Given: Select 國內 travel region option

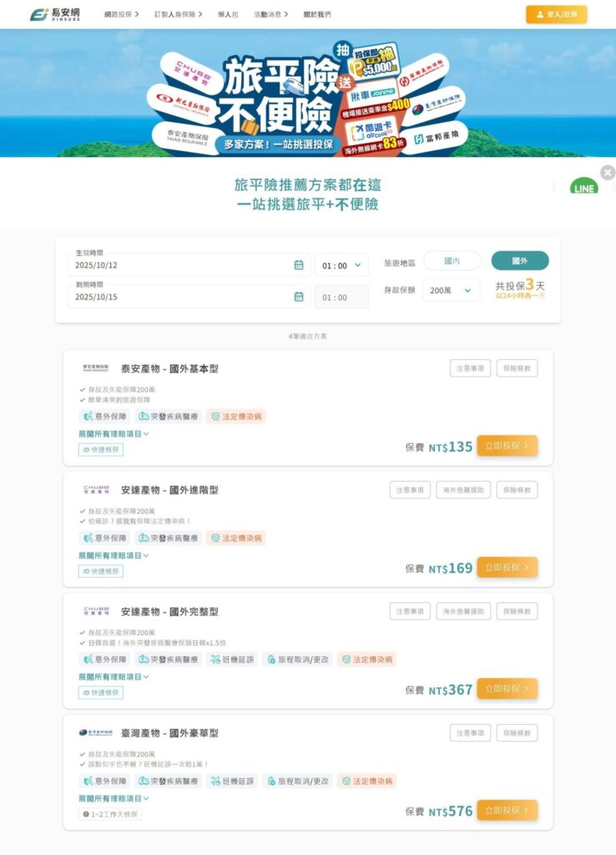Looking at the screenshot, I should pos(452,261).
